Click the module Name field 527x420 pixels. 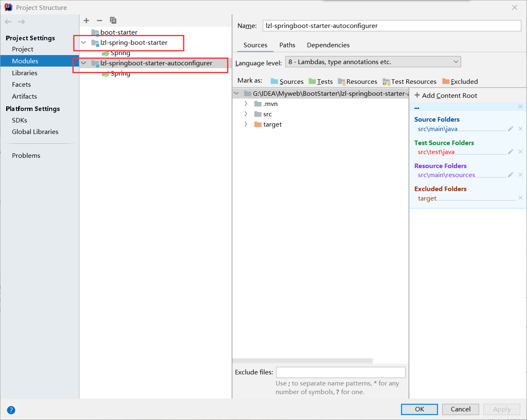pyautogui.click(x=392, y=25)
